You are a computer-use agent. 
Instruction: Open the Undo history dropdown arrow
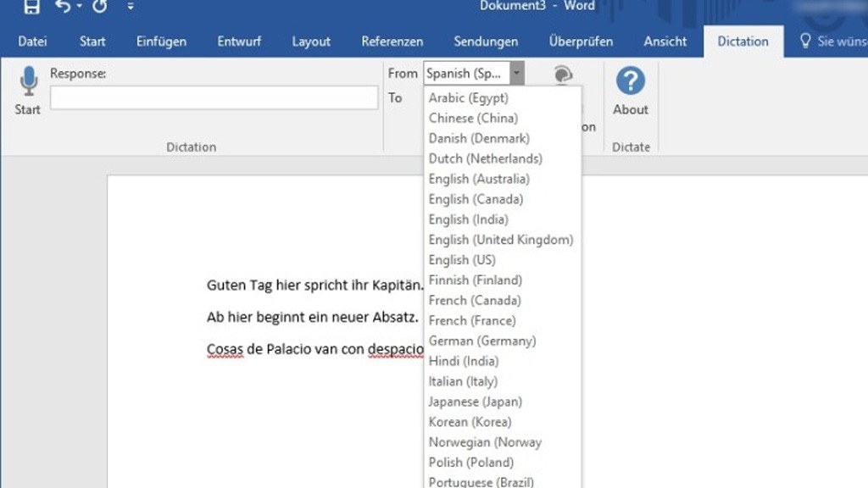[80, 6]
